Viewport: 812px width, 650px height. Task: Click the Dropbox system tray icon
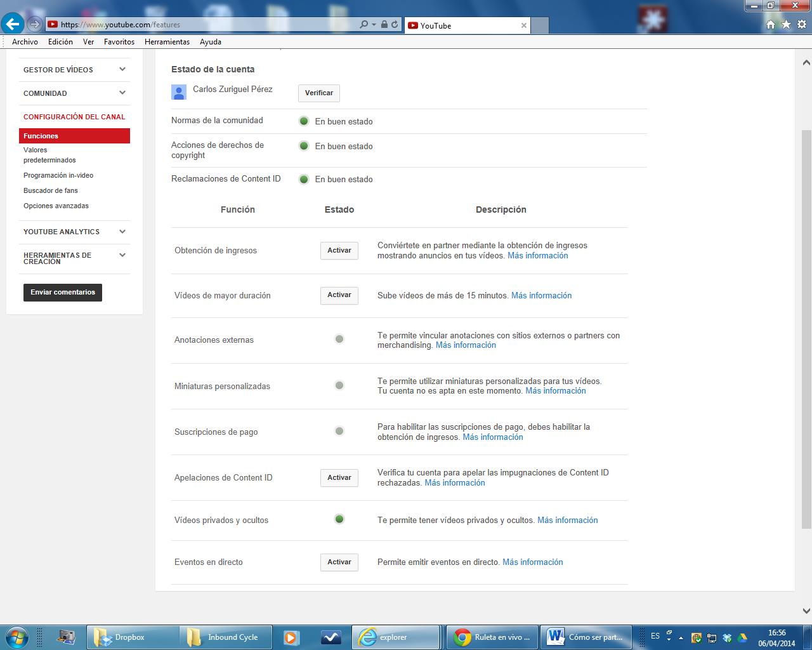click(x=727, y=637)
